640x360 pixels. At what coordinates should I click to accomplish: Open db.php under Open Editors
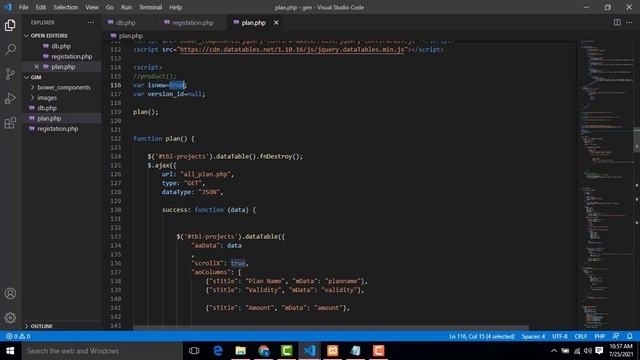61,46
